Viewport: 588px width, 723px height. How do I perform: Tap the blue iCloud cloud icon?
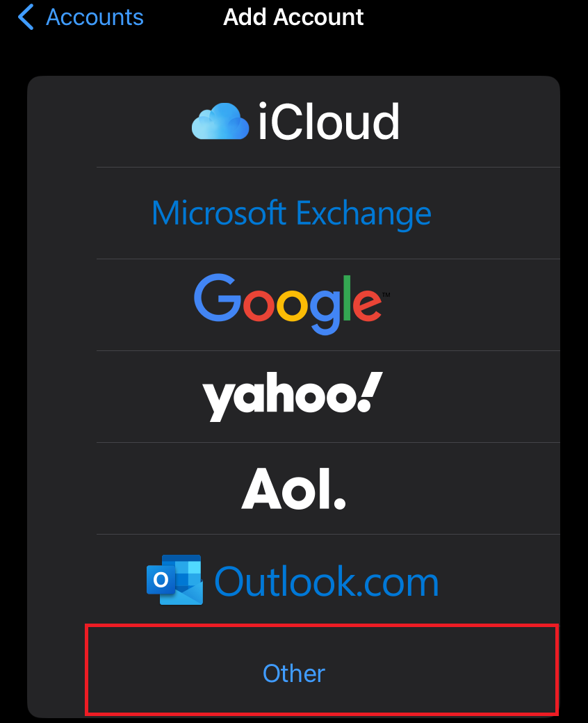pos(220,122)
